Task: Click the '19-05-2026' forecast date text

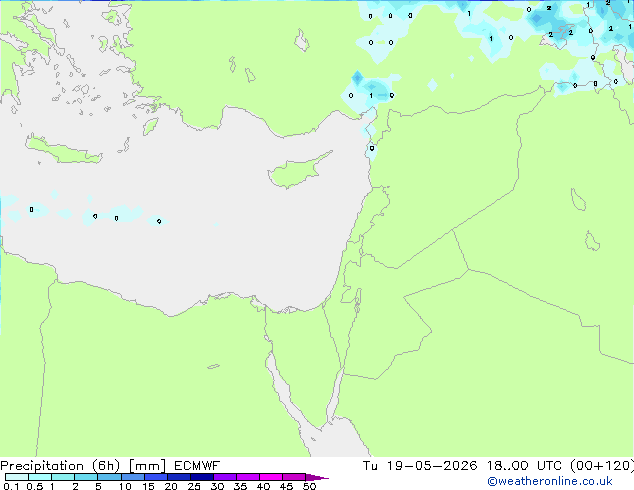Action: (432, 466)
